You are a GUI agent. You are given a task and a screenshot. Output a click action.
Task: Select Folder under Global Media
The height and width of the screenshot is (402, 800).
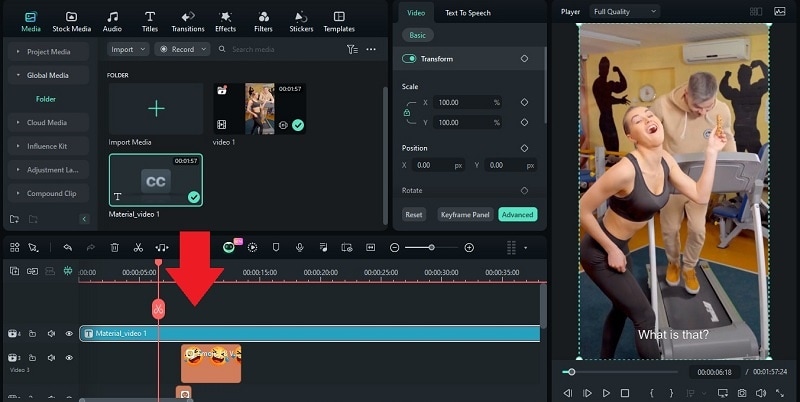point(45,99)
